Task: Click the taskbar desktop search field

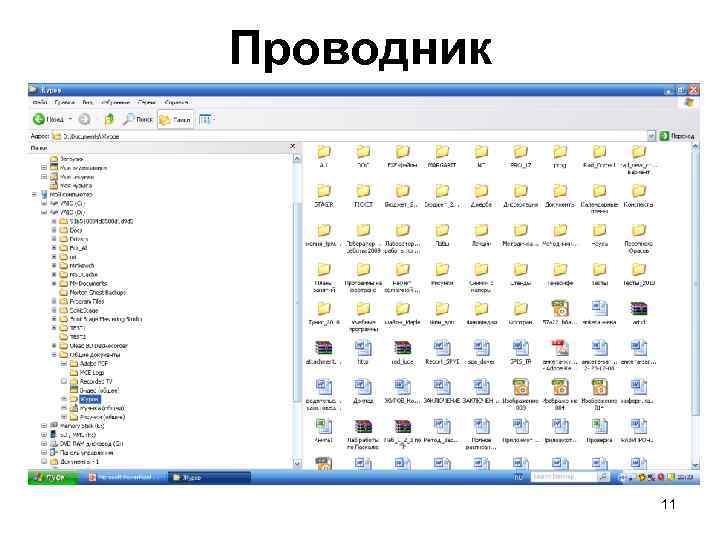Action: click(563, 477)
